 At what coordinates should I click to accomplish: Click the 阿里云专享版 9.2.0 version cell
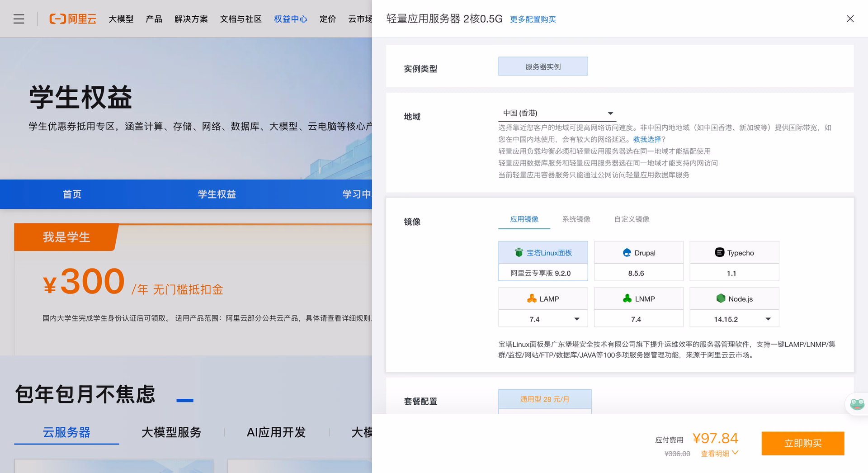[x=543, y=273]
